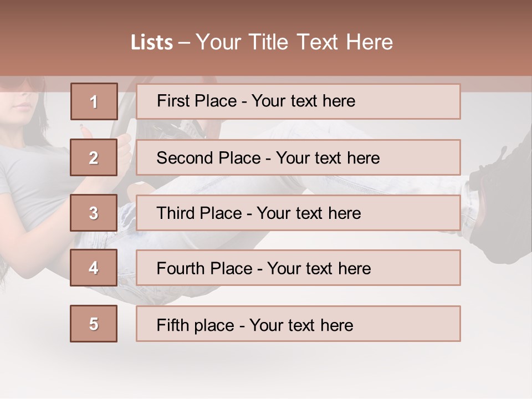Screen dimensions: 532x399
Task: Click the number 3 box
Action: click(x=94, y=213)
